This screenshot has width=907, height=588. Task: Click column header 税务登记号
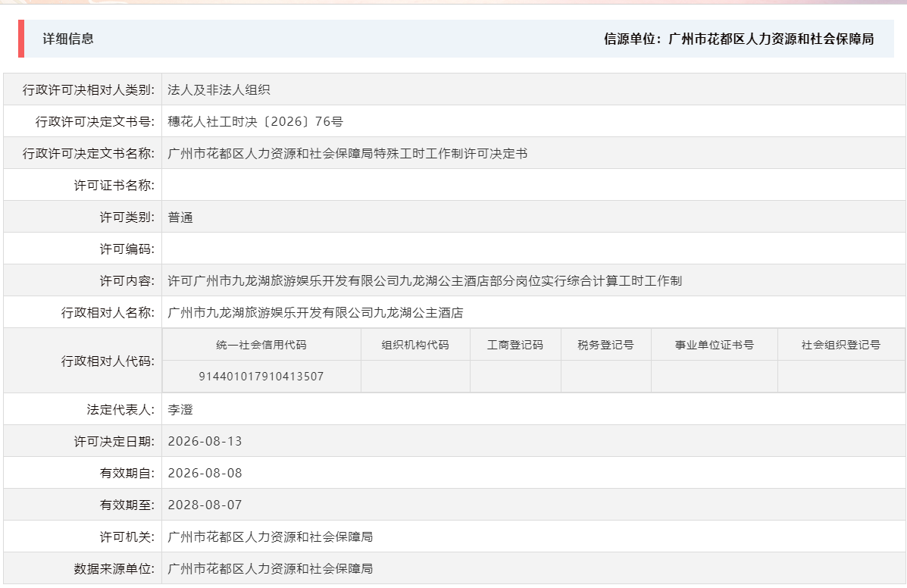tap(605, 345)
